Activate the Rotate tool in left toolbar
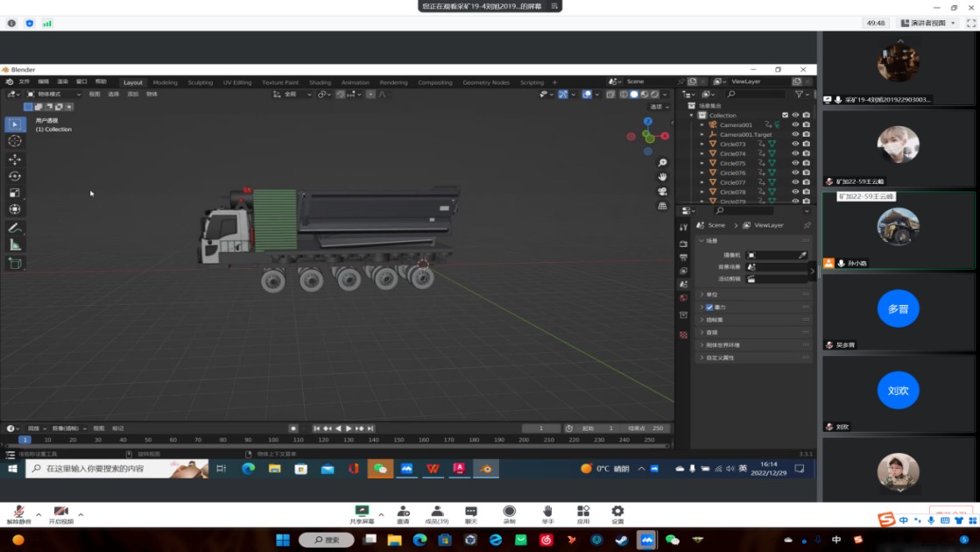The width and height of the screenshot is (980, 552). (x=15, y=176)
